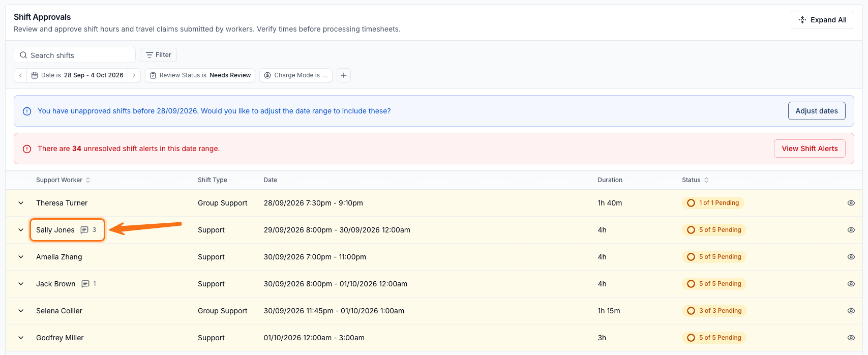This screenshot has height=355, width=868.
Task: Click date 30/09/2026 7:00pm - 11:00pm
Action: tap(315, 257)
